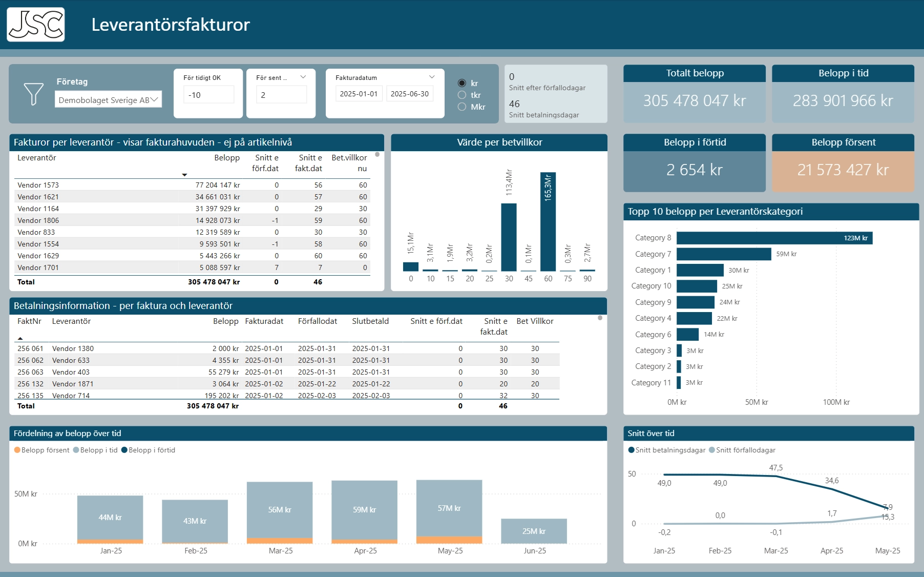Expand the För sent slicer chevron
924x577 pixels.
303,77
